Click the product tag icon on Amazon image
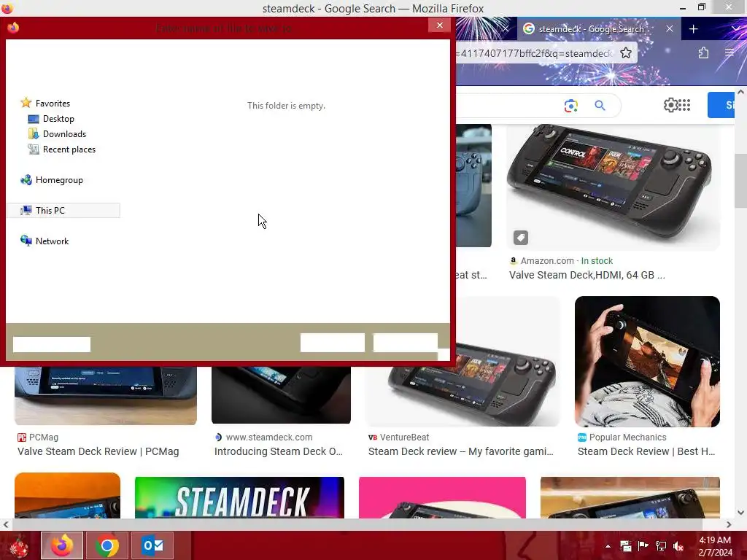 (521, 237)
